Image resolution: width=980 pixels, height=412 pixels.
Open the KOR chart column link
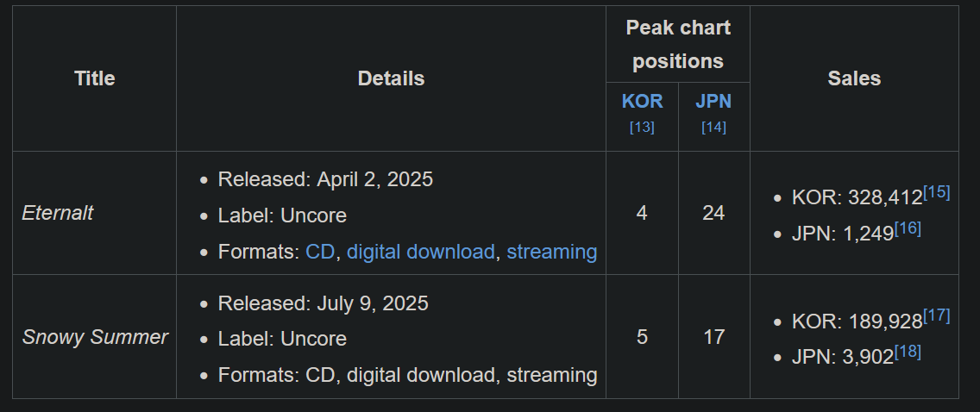pos(642,102)
